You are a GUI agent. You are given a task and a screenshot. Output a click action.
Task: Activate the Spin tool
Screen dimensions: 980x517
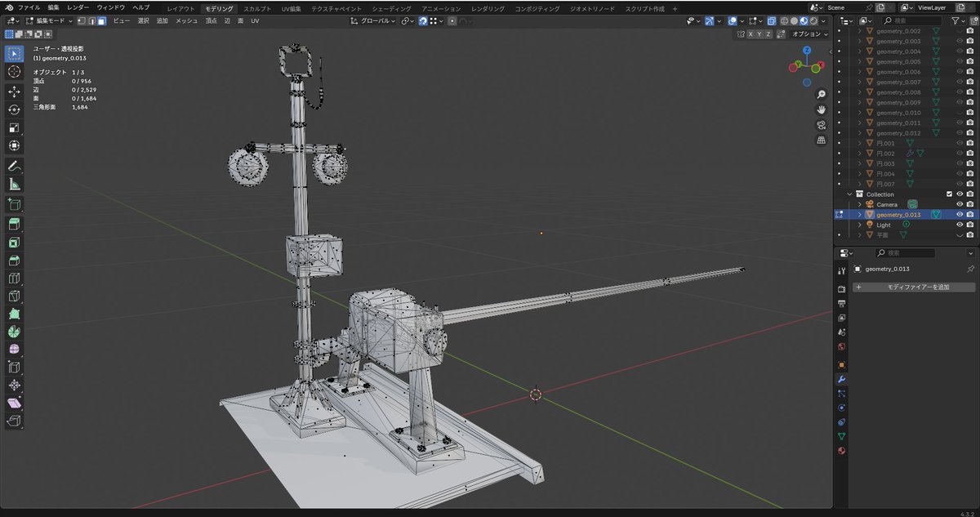pyautogui.click(x=14, y=332)
